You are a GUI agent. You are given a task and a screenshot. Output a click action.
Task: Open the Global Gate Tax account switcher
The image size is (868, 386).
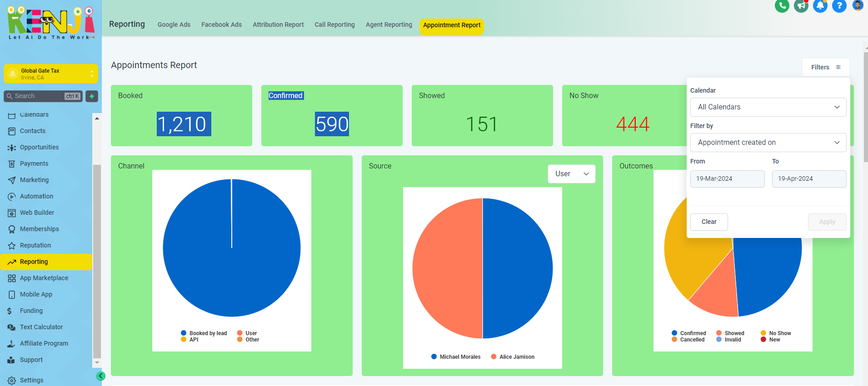tap(51, 74)
